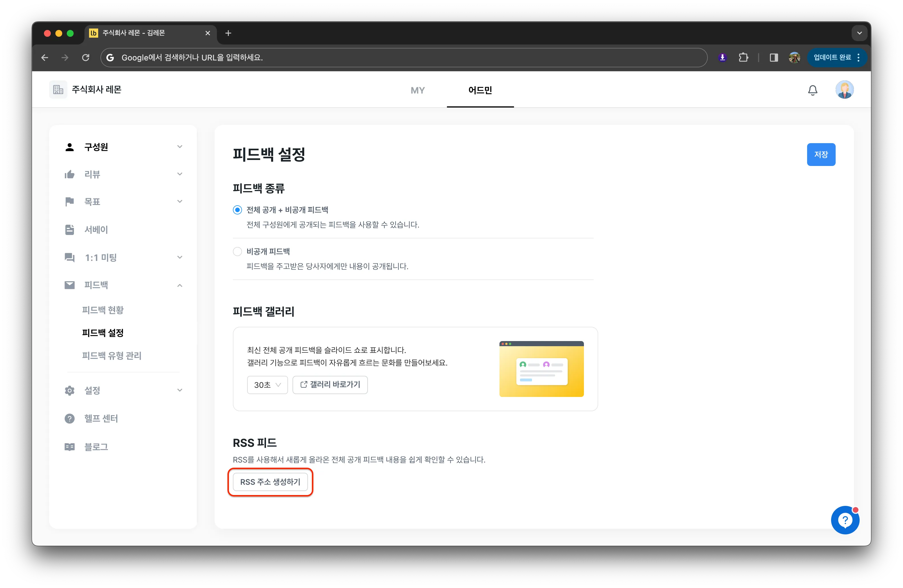Click the 헬프 센터 question mark icon
The width and height of the screenshot is (903, 588).
pos(69,419)
